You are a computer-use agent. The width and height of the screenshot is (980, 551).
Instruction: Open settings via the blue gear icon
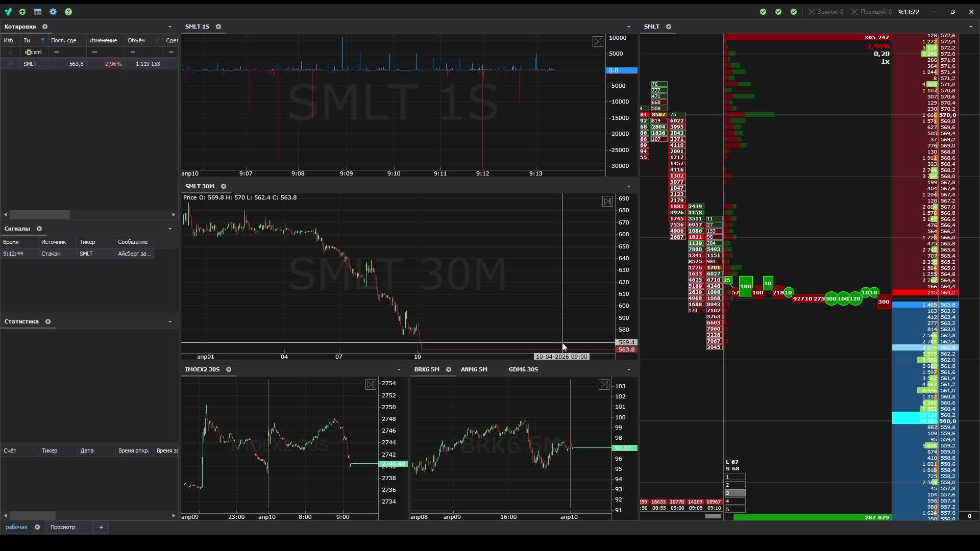pyautogui.click(x=53, y=11)
